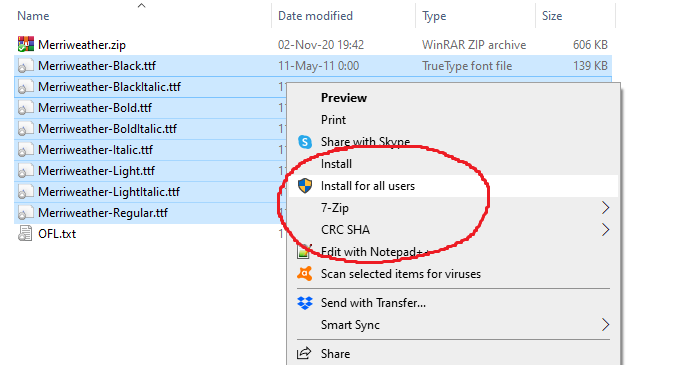Click the OFL.txt text document icon
This screenshot has height=365, width=673.
pyautogui.click(x=25, y=234)
